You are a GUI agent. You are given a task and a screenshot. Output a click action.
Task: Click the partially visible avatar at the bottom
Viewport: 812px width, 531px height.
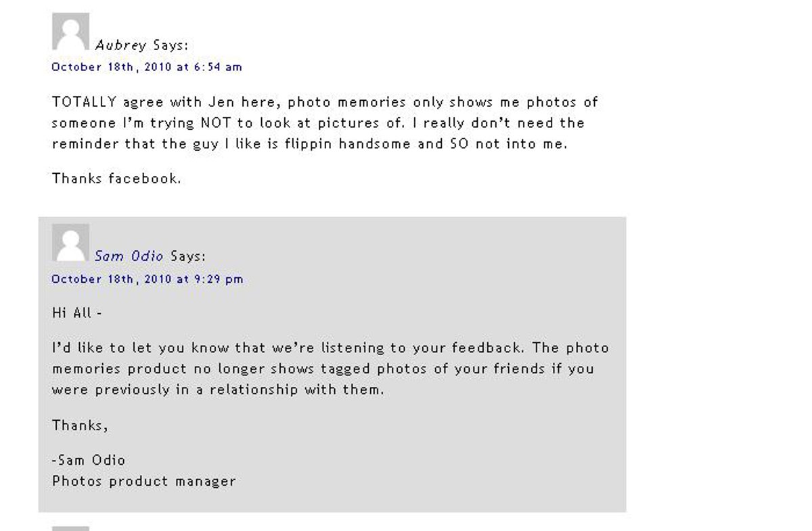pos(70,528)
